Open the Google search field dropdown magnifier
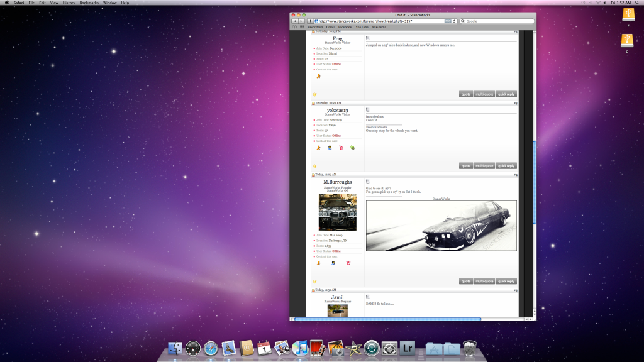644x362 pixels. click(463, 21)
